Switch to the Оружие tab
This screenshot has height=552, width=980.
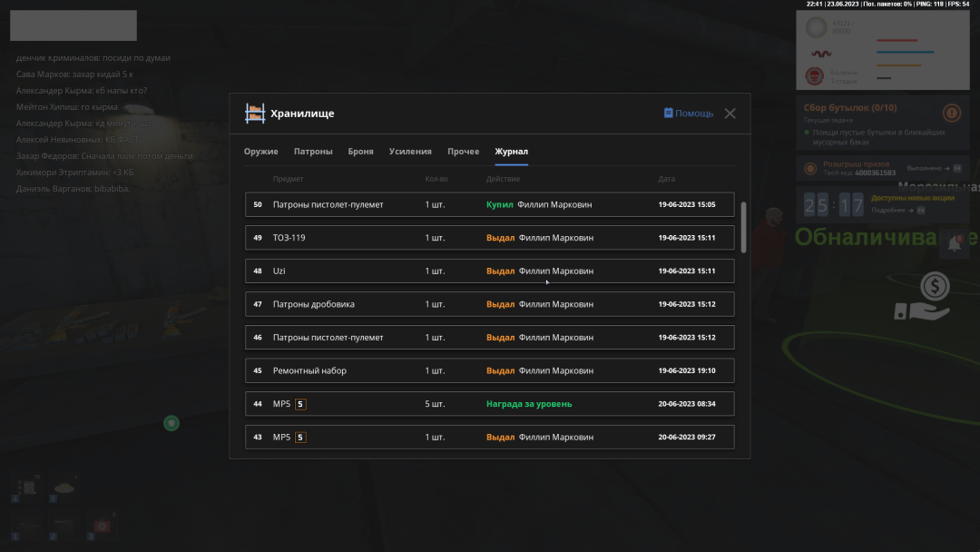261,152
